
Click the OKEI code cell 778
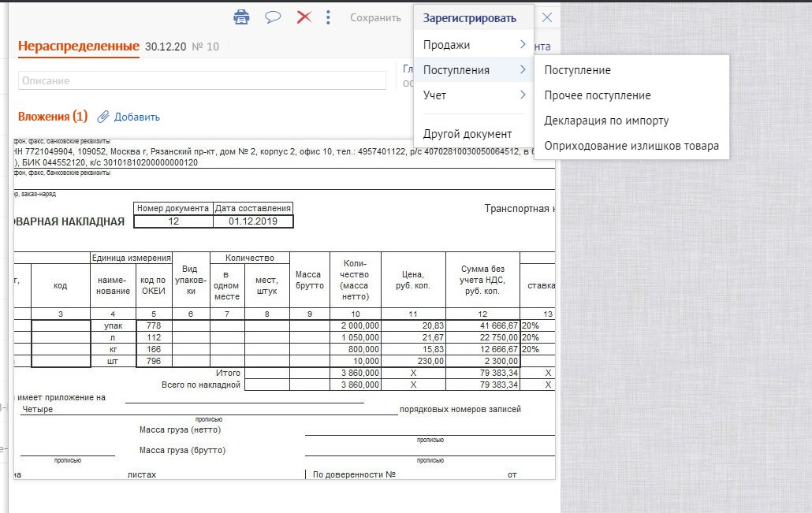[x=154, y=325]
